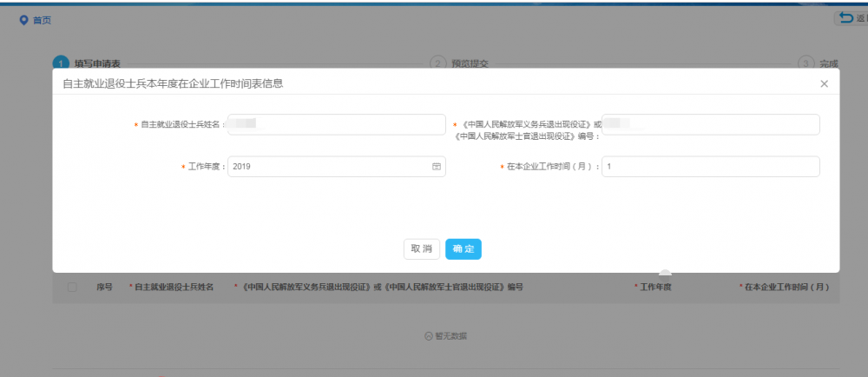The image size is (868, 377).
Task: Focus the 在本企业工作时间（月）input field
Action: point(710,167)
